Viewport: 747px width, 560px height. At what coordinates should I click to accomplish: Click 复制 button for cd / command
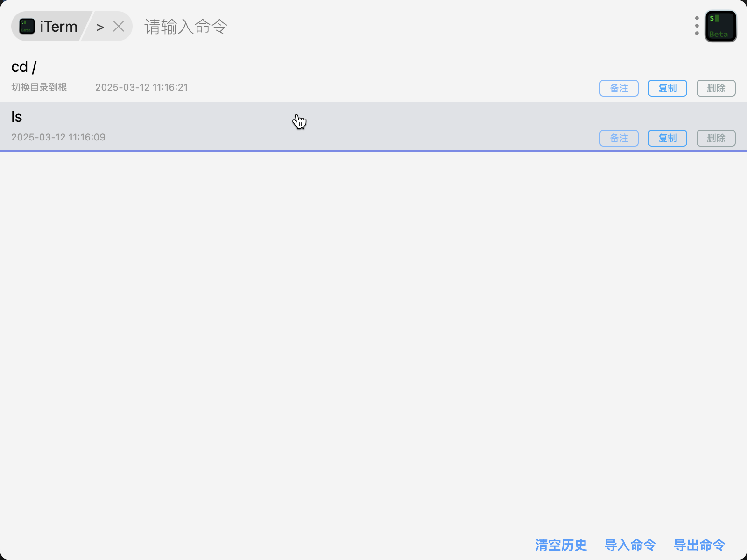(x=667, y=88)
